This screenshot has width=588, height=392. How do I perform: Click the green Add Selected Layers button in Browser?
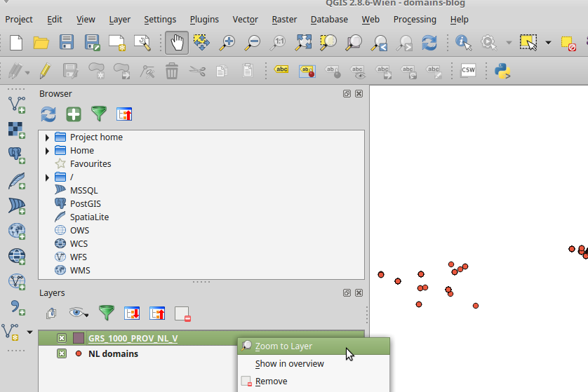coord(74,114)
